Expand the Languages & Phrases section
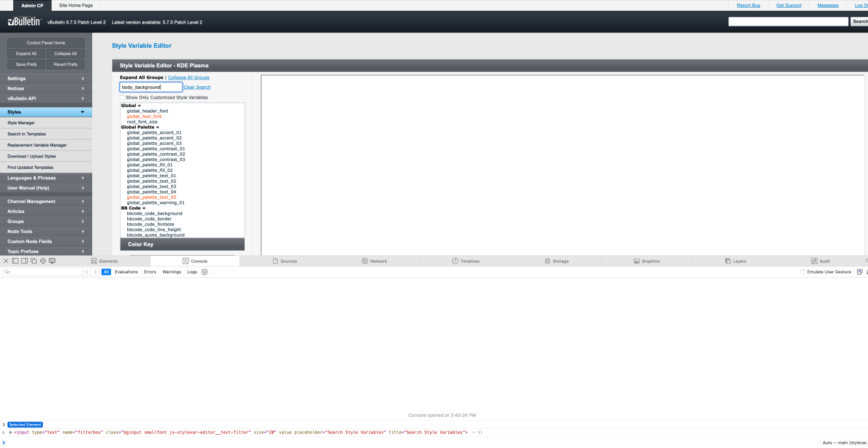This screenshot has height=448, width=868. pos(46,178)
